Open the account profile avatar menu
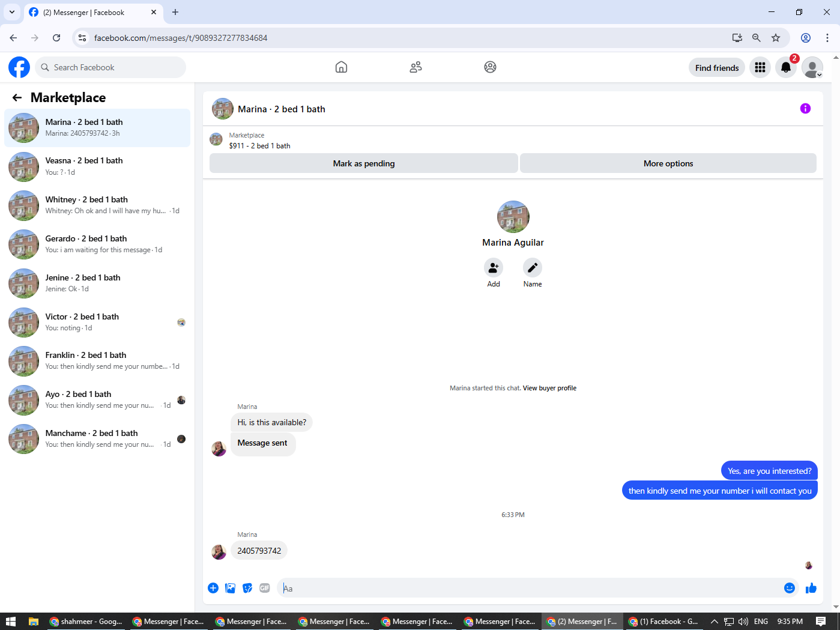The width and height of the screenshot is (840, 630). pos(812,67)
